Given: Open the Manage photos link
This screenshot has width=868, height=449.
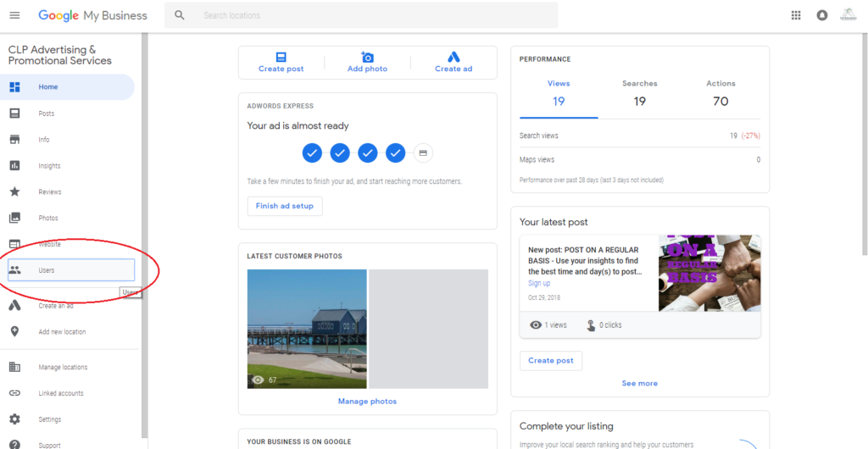Looking at the screenshot, I should [x=368, y=402].
